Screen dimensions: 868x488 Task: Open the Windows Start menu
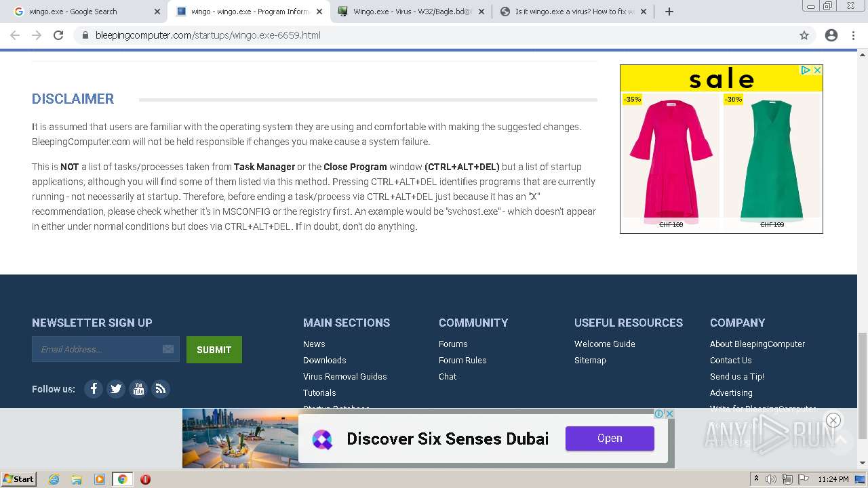[x=19, y=479]
